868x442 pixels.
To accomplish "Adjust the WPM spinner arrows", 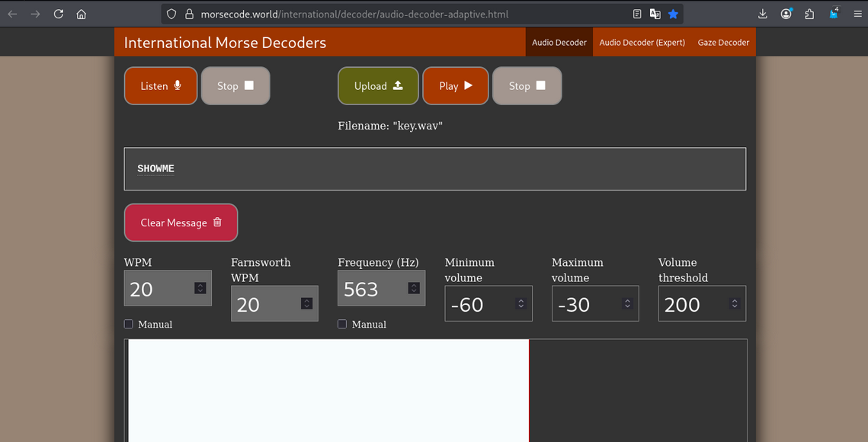I will 200,288.
